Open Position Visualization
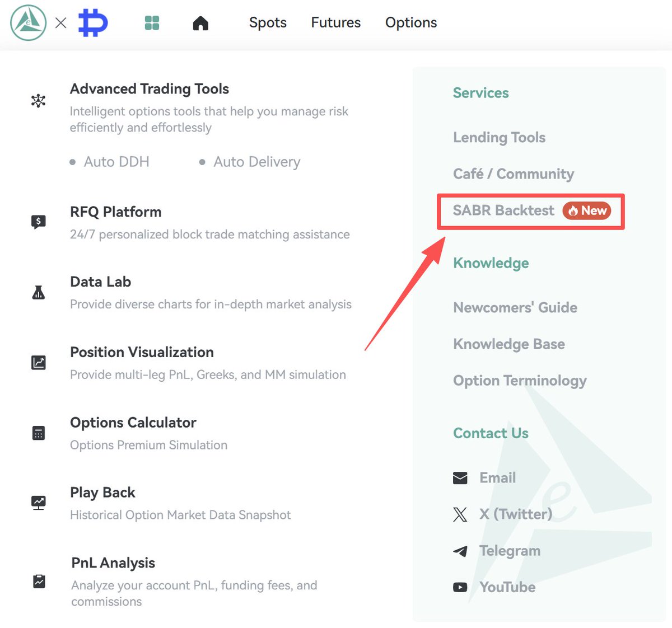The width and height of the screenshot is (672, 628). point(142,352)
